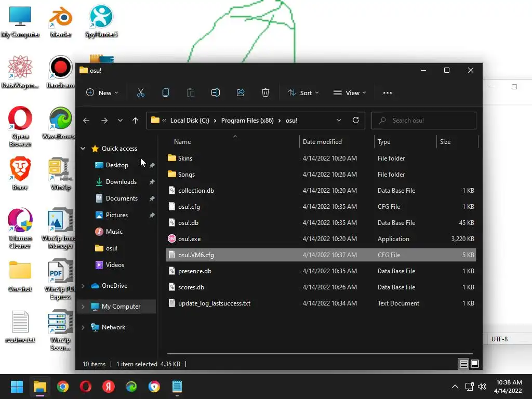Select readme.txt on the desktop
Image resolution: width=532 pixels, height=399 pixels.
pos(20,326)
